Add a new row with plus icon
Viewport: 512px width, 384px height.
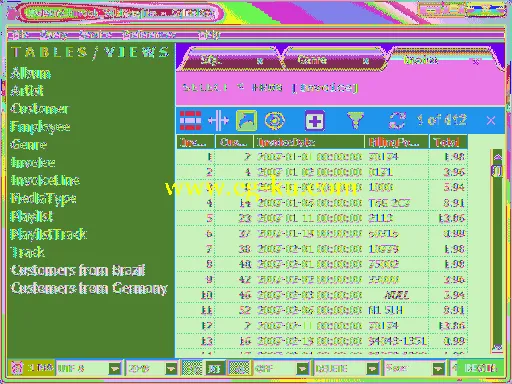pyautogui.click(x=315, y=120)
